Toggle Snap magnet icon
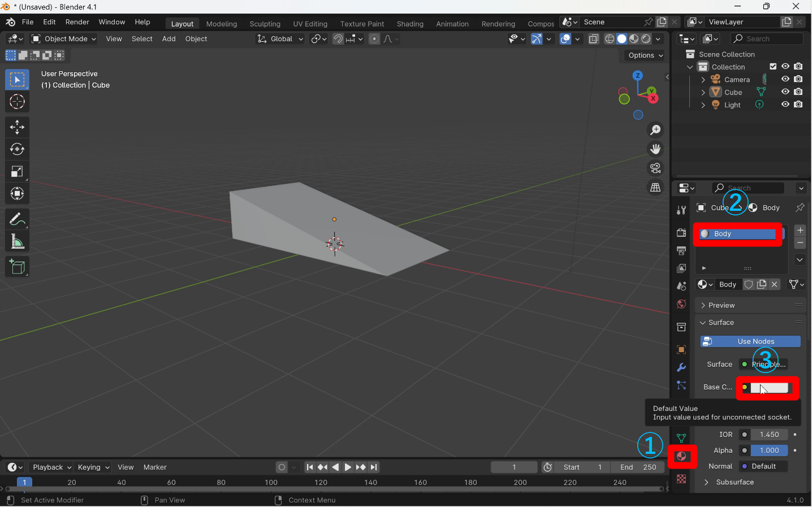The height and width of the screenshot is (507, 812). tap(338, 39)
